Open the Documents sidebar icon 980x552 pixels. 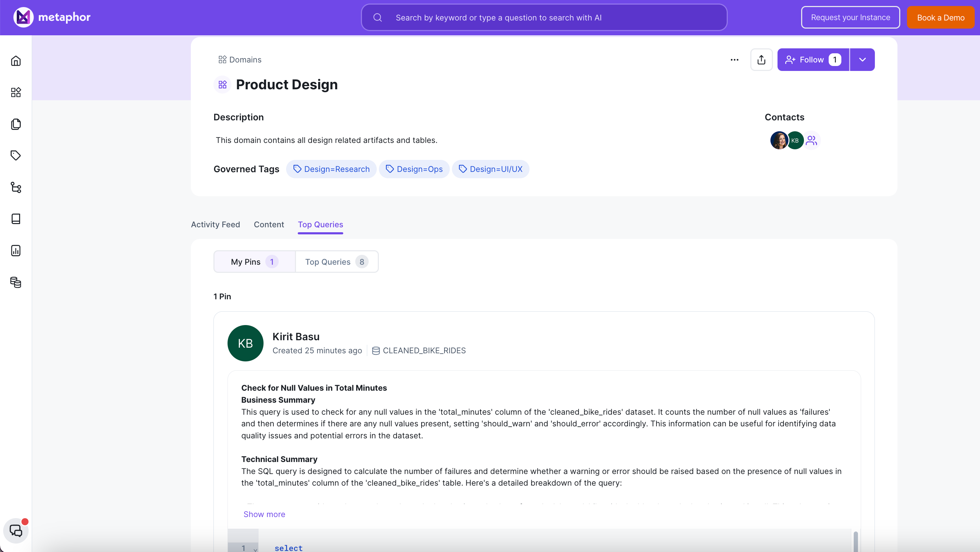(x=16, y=124)
